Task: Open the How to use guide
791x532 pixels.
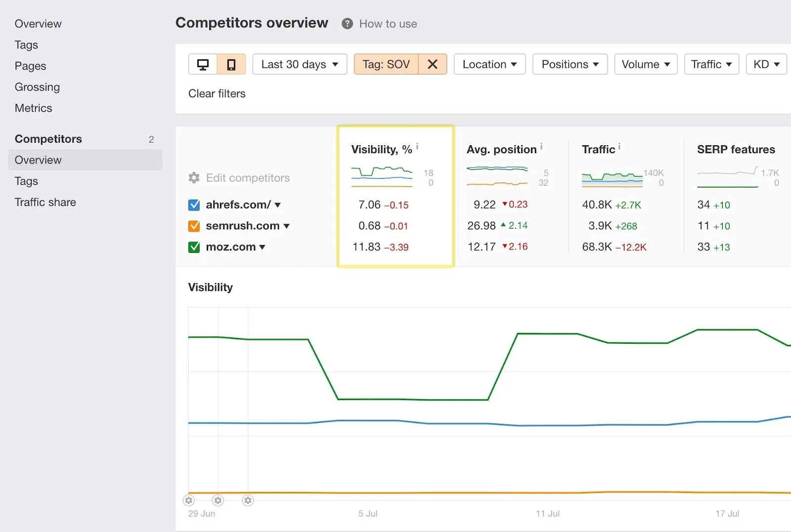Action: [x=388, y=23]
